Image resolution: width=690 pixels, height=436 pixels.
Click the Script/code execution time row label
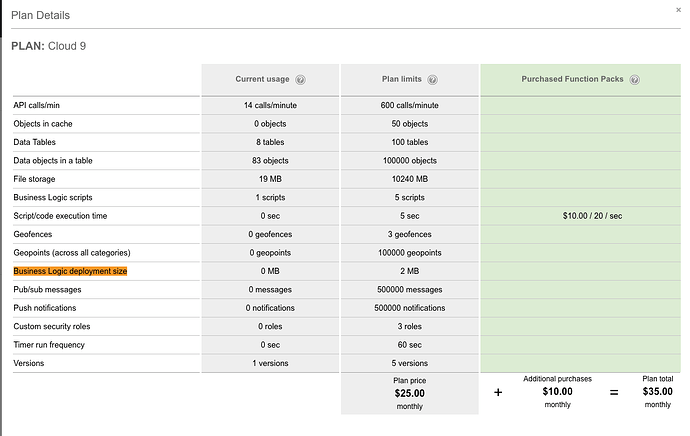click(60, 215)
